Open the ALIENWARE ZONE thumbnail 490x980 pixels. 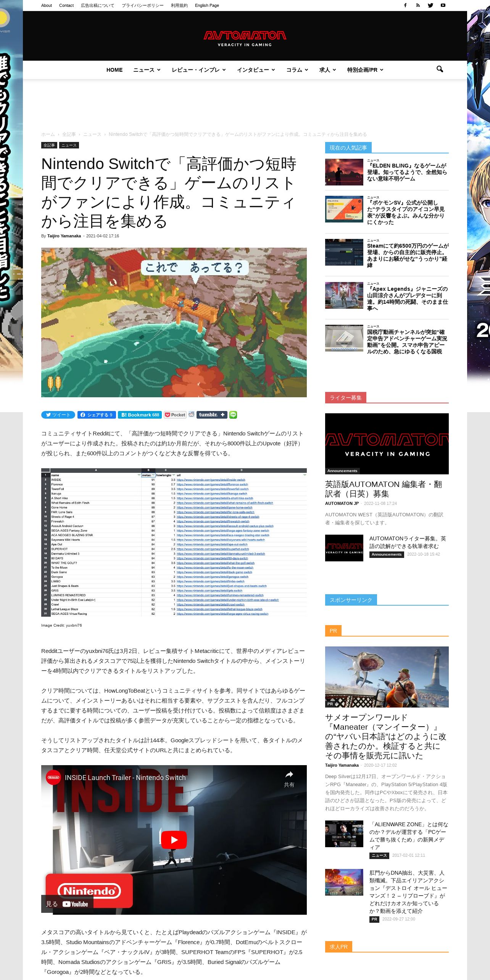[344, 834]
